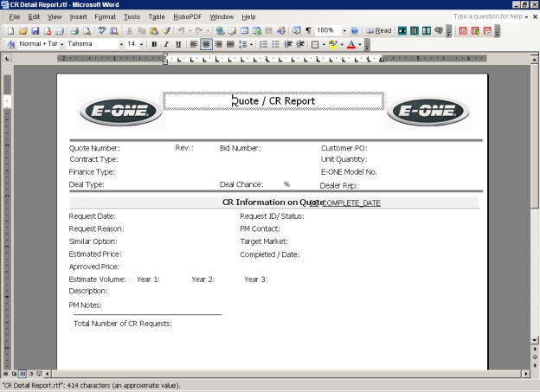Toggle underline formatting

(178, 44)
